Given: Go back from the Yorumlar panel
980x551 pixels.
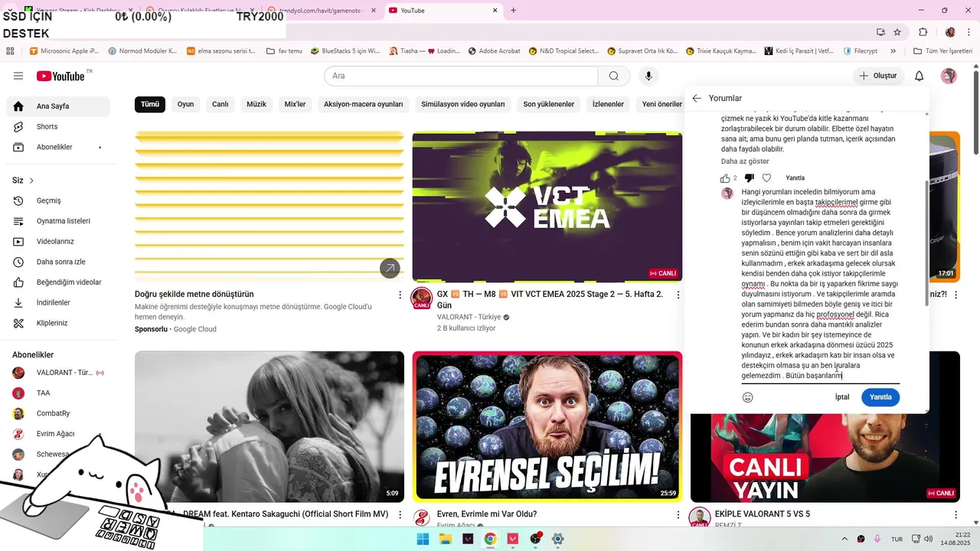Looking at the screenshot, I should (x=697, y=98).
